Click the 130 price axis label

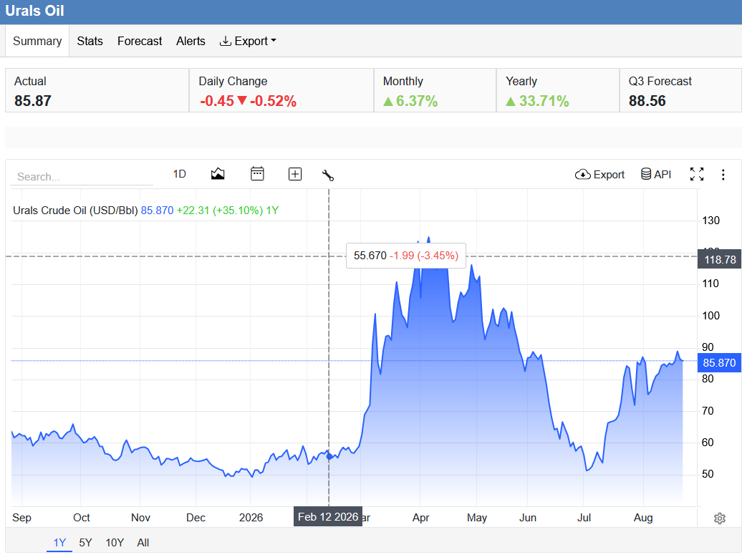coord(710,221)
